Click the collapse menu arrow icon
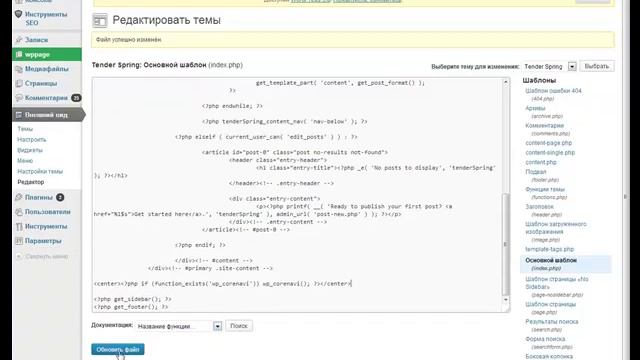 pyautogui.click(x=19, y=256)
